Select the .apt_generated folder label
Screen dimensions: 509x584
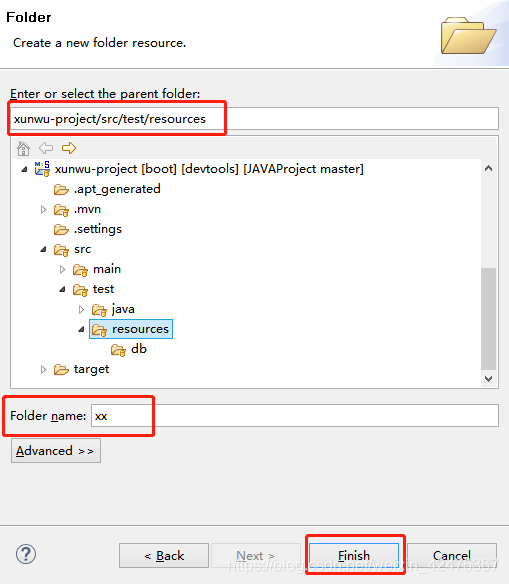(117, 189)
